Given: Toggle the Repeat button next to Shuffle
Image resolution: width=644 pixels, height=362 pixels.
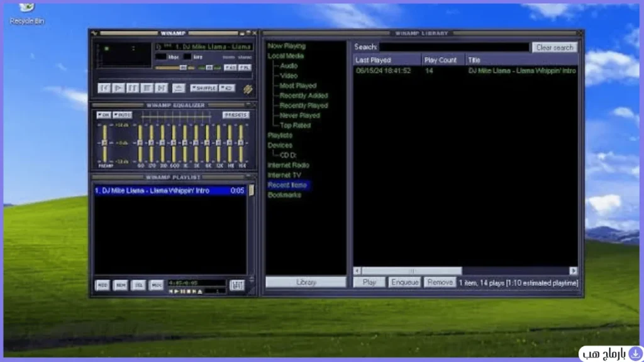Looking at the screenshot, I should [x=227, y=88].
